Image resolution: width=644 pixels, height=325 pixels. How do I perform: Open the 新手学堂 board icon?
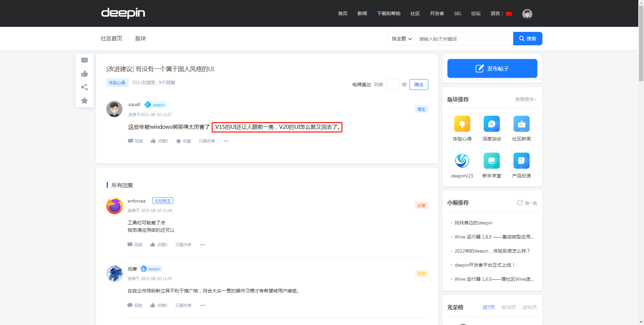pyautogui.click(x=492, y=161)
